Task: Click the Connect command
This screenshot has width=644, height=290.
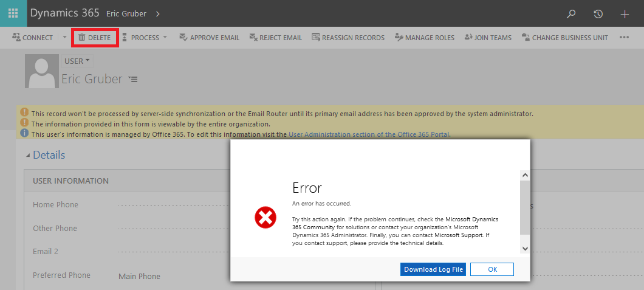Action: (x=33, y=38)
